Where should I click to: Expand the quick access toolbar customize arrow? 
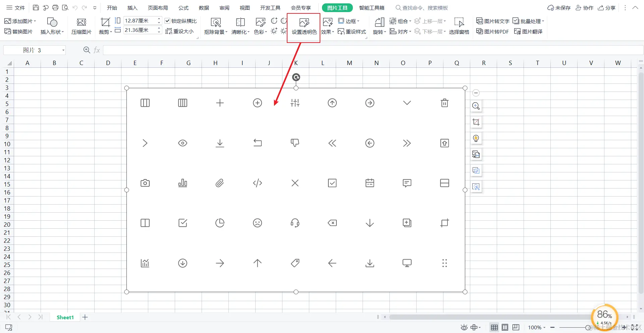tap(95, 8)
